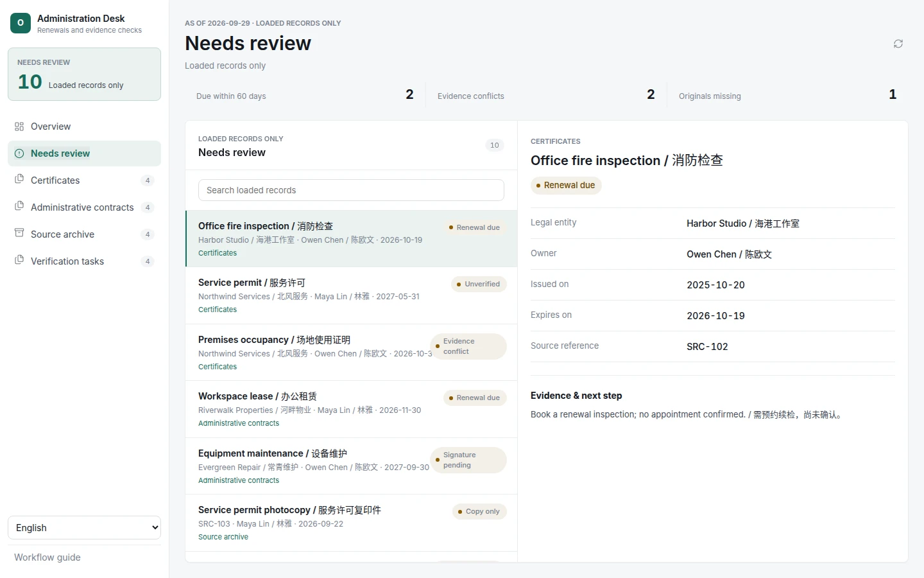Click the record count badge 10 in list header
The image size is (924, 578).
[495, 145]
